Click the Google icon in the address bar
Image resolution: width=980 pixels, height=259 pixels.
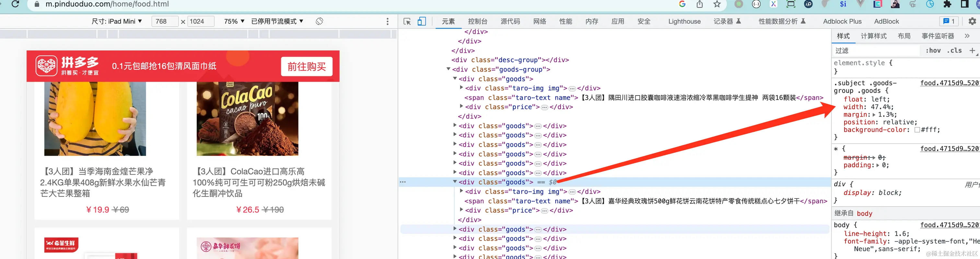tap(682, 4)
